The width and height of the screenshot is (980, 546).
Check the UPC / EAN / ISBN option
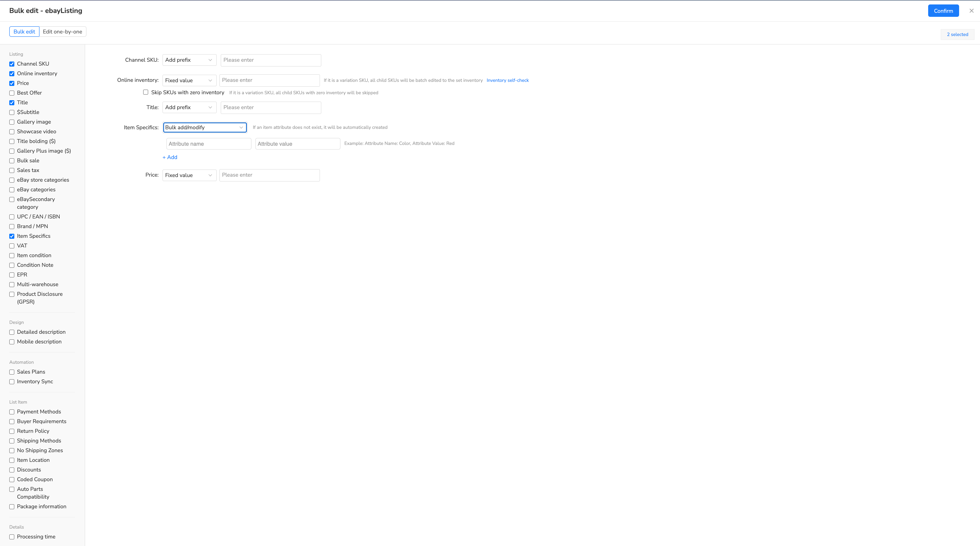point(12,217)
